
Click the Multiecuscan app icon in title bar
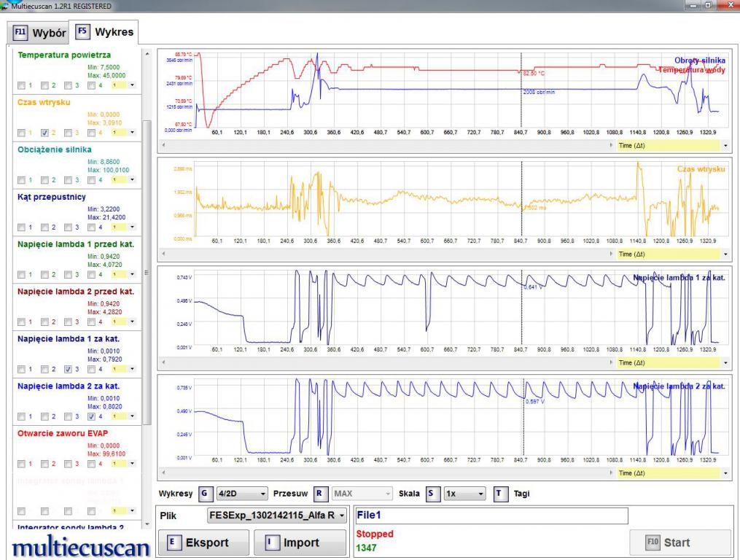click(7, 7)
